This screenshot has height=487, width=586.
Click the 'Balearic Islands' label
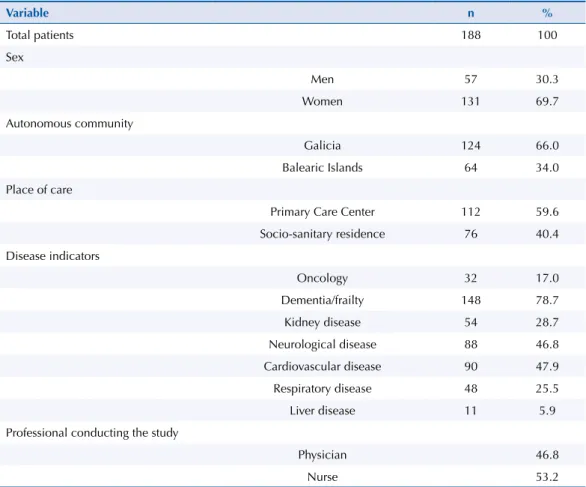[x=322, y=167]
